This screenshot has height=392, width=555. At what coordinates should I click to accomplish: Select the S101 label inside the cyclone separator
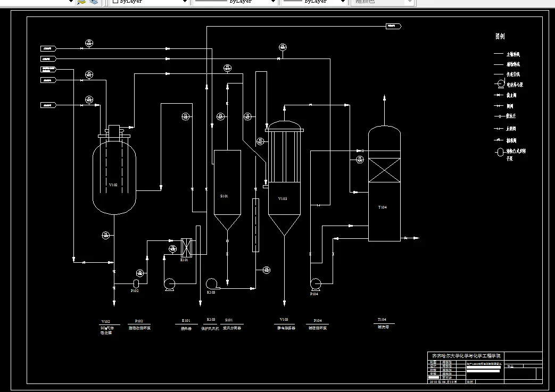[x=224, y=196]
